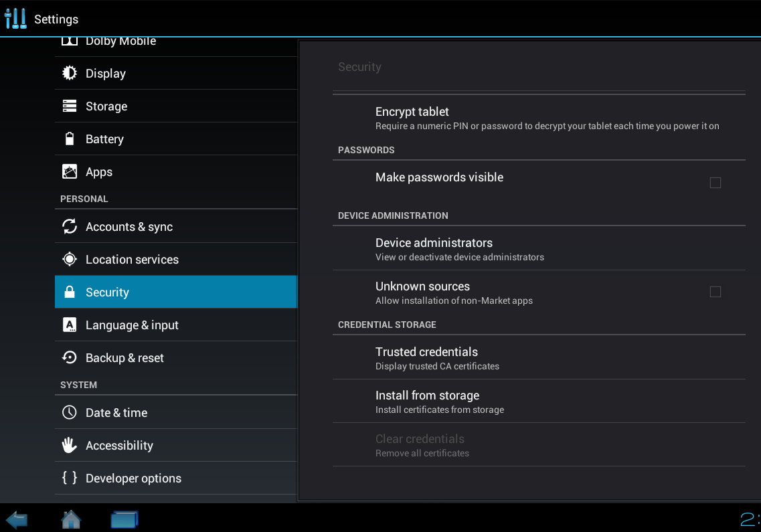This screenshot has height=532, width=761.
Task: Tap the Display brightness icon
Action: pyautogui.click(x=70, y=73)
